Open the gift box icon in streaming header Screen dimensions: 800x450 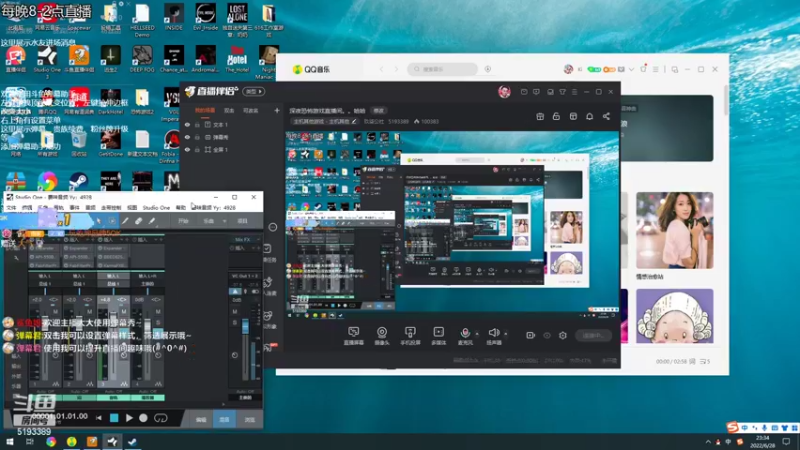pyautogui.click(x=540, y=116)
